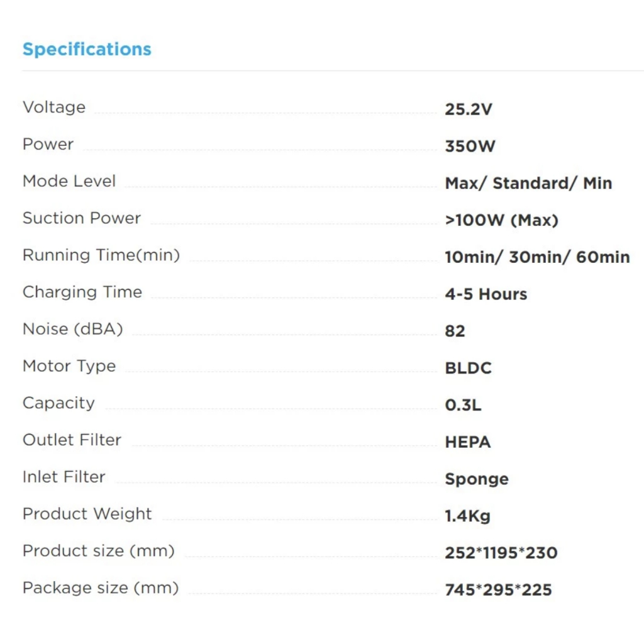Screen dimensions: 644x644
Task: Select the 10min/ 30min/ 60min value
Action: tap(537, 257)
